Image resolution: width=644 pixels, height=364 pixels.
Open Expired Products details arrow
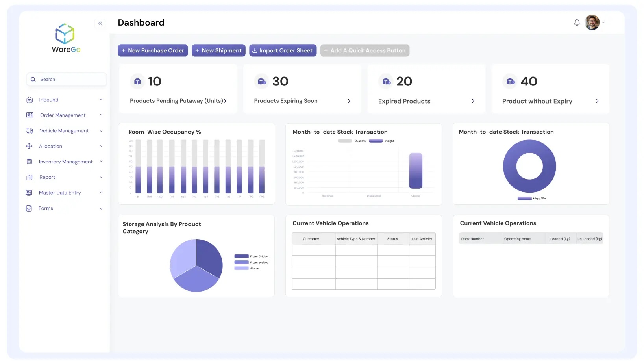(x=473, y=101)
